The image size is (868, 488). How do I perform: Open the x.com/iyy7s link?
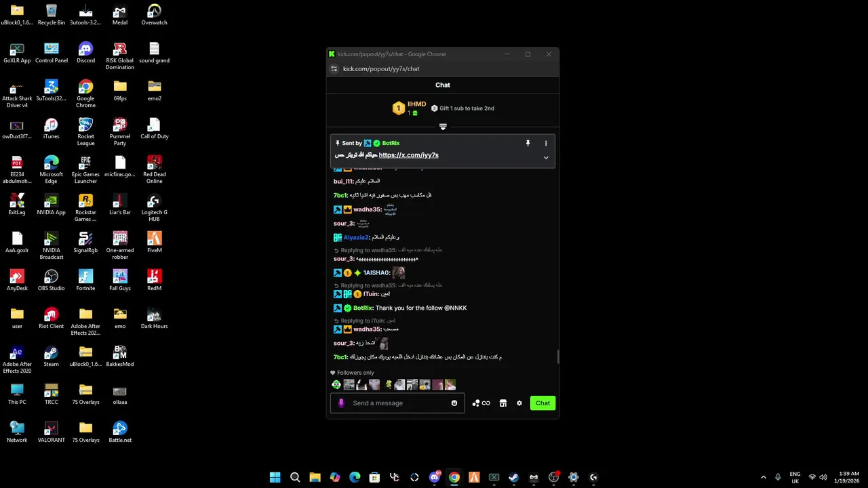click(408, 155)
